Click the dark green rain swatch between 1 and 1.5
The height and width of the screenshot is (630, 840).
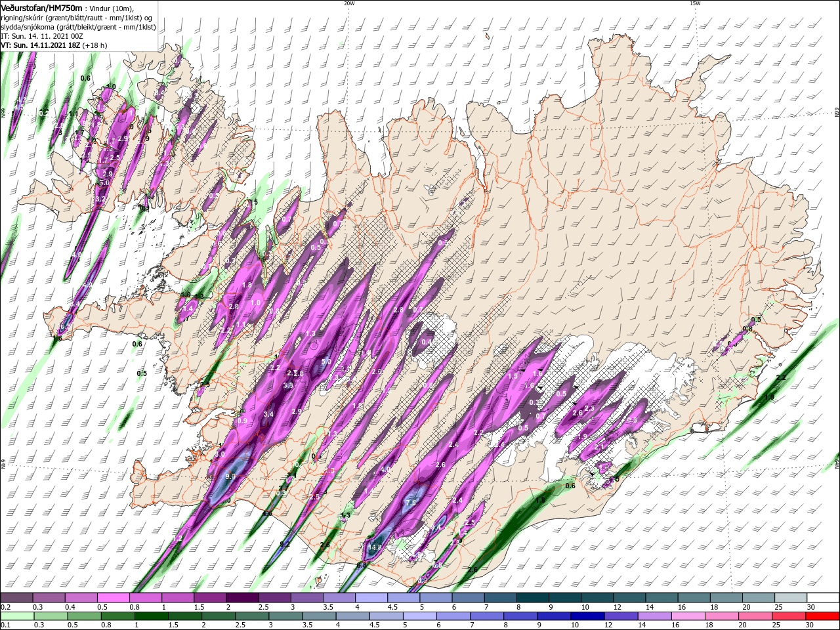click(x=150, y=616)
